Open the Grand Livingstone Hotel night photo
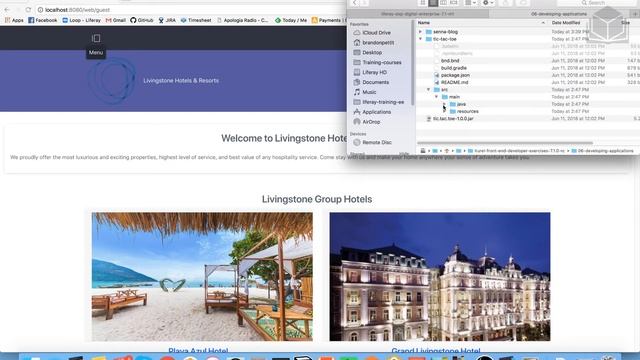This screenshot has width=640, height=360. point(440,276)
